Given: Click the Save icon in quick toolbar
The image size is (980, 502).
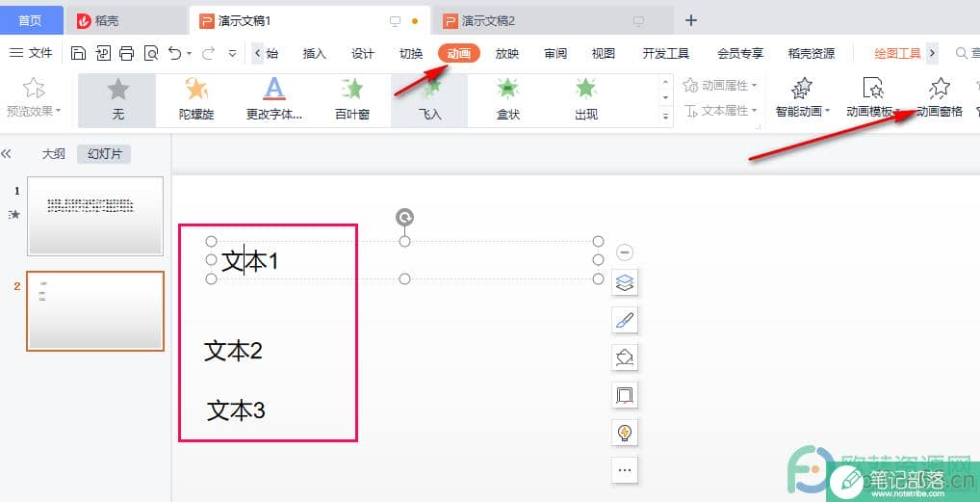Looking at the screenshot, I should coord(78,53).
